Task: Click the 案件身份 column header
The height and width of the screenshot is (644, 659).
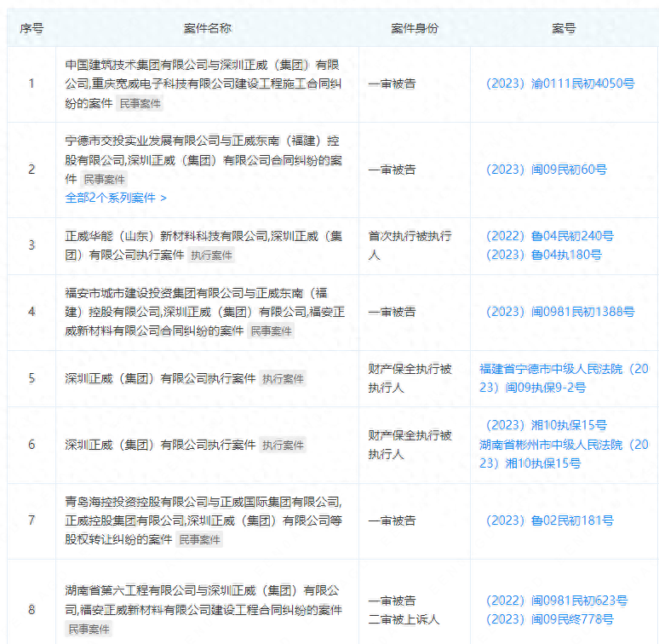Action: click(415, 29)
